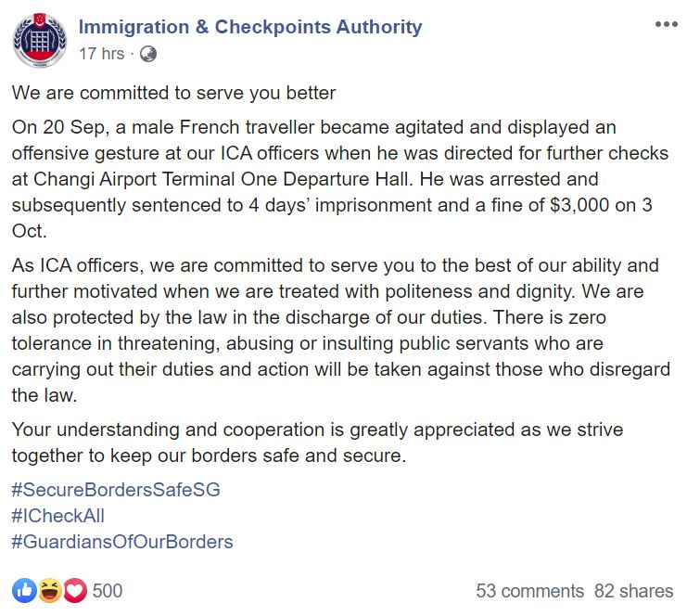The height and width of the screenshot is (616, 687).
Task: Click the "We are committed to serve you better" line
Action: 173,93
